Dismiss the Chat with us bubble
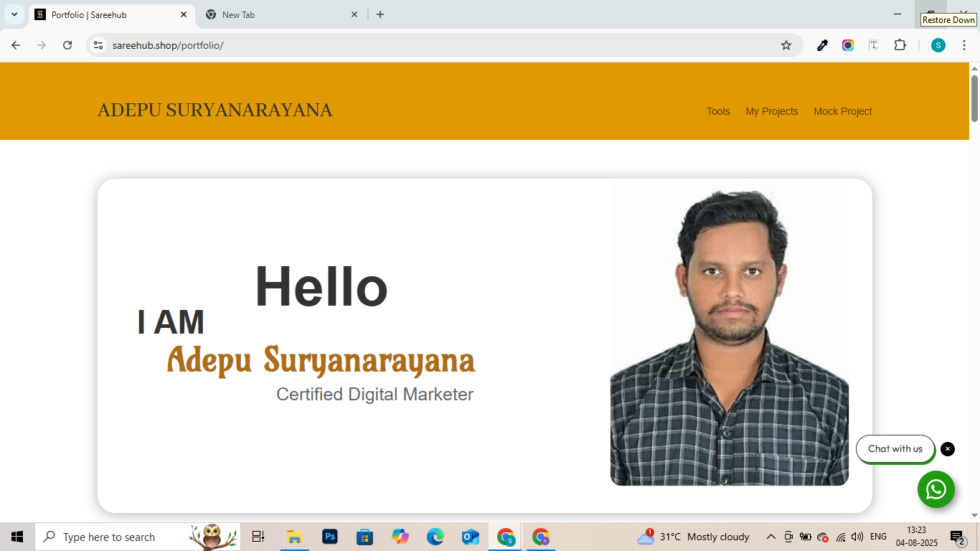The image size is (980, 551). pyautogui.click(x=948, y=449)
